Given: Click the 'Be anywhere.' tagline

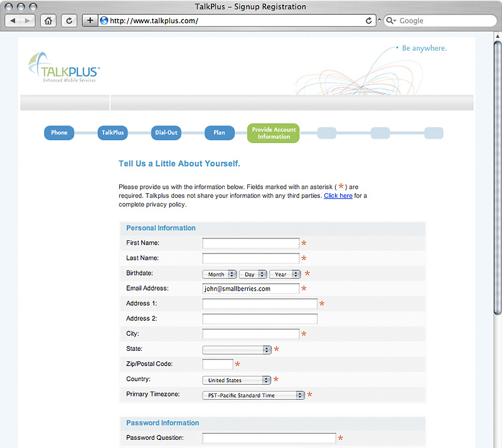Looking at the screenshot, I should coord(424,48).
